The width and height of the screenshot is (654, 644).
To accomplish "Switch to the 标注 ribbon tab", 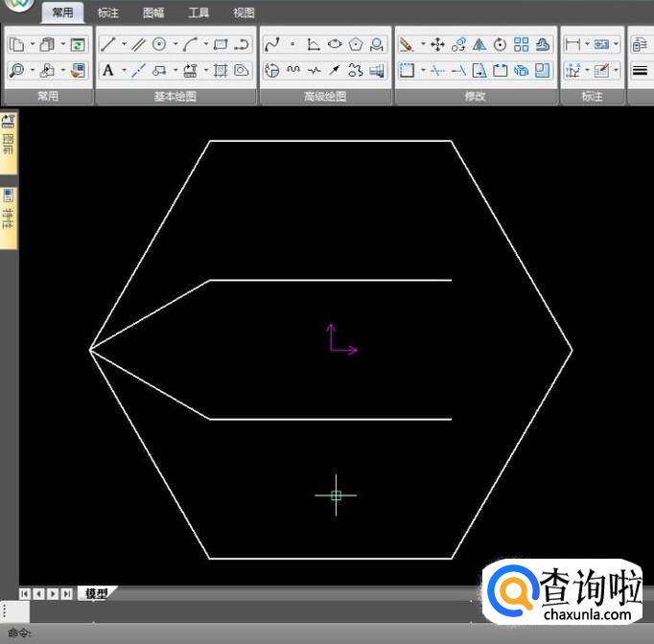I will point(108,13).
